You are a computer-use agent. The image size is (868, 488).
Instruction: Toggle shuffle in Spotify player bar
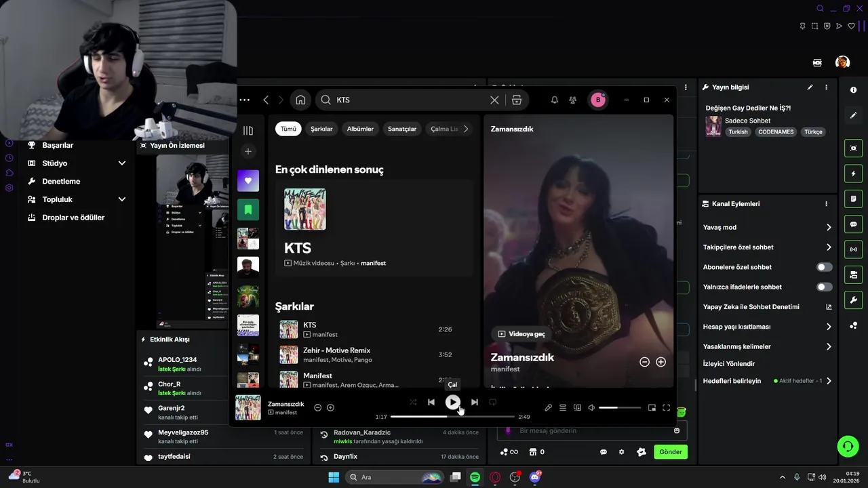413,402
